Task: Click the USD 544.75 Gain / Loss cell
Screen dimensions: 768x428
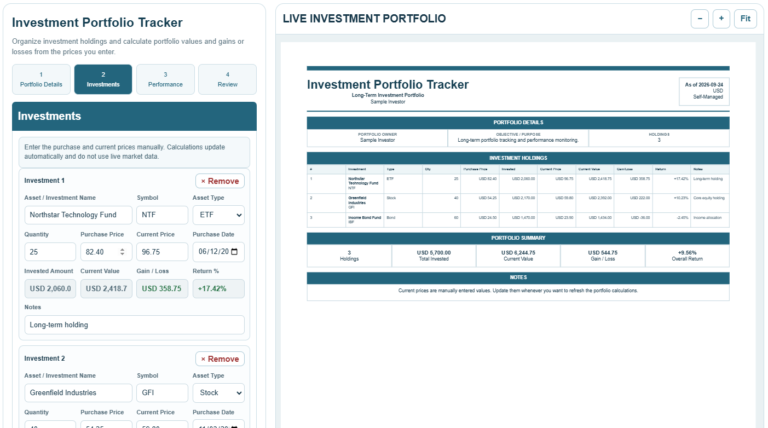Action: 602,256
